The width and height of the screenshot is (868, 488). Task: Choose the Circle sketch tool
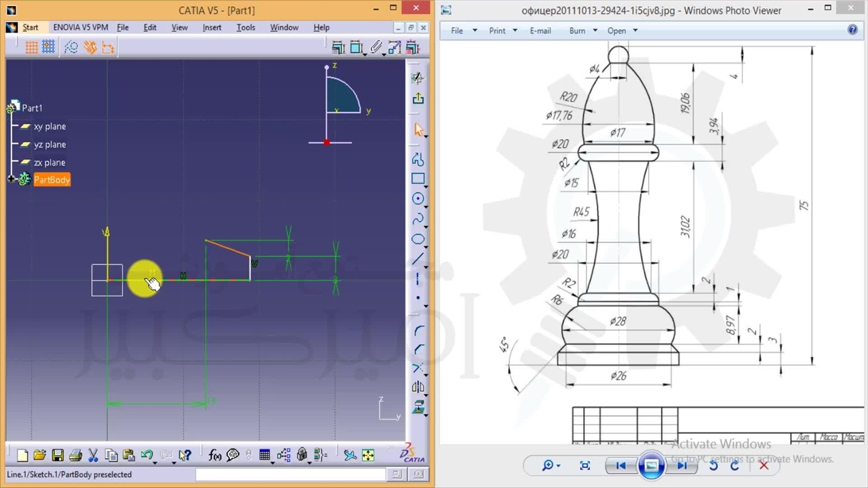[x=418, y=199]
